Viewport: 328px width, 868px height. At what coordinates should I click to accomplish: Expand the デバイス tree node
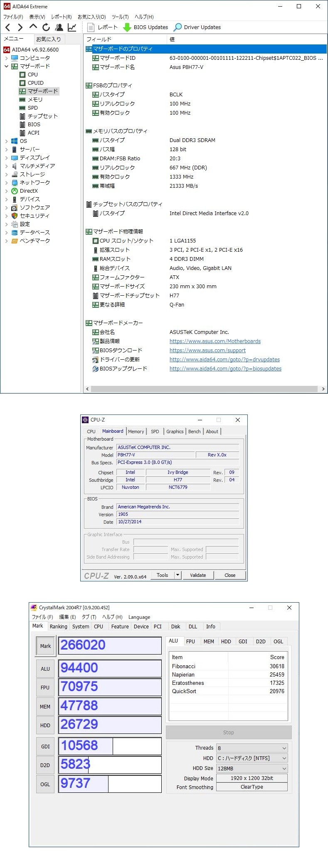point(6,199)
